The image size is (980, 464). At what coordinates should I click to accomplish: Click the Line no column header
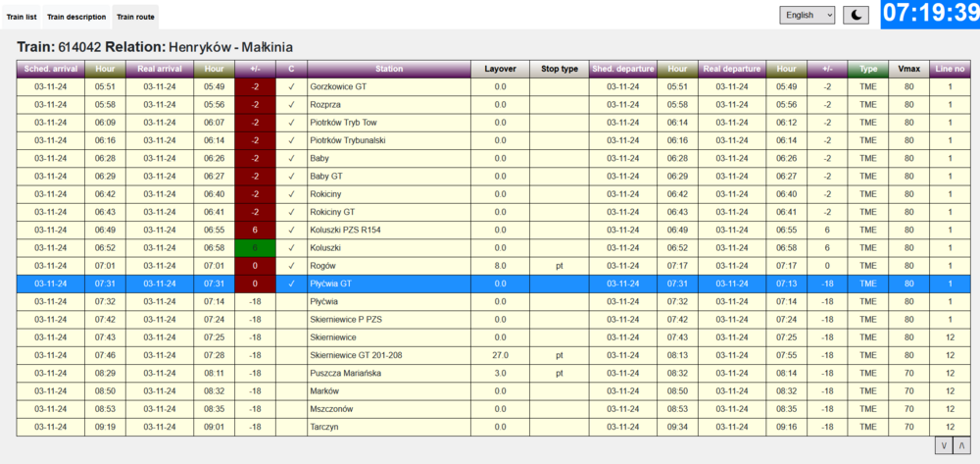coord(949,69)
